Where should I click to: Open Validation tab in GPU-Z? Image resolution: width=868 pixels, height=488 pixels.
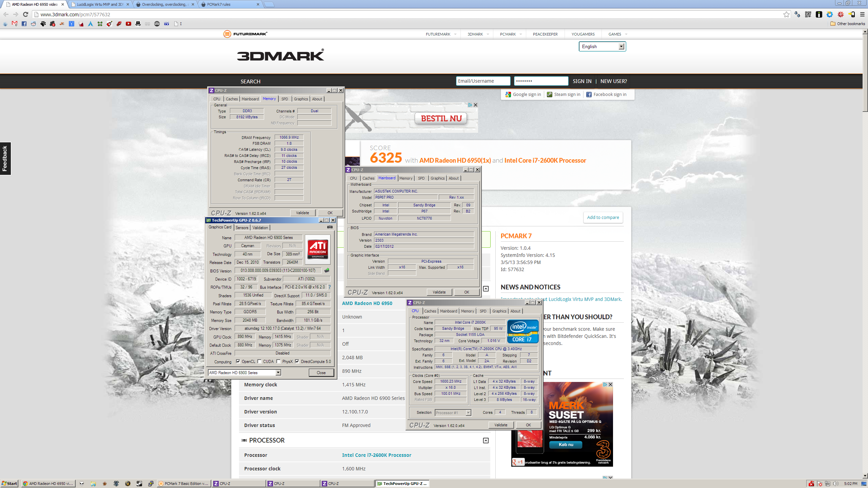click(x=260, y=228)
